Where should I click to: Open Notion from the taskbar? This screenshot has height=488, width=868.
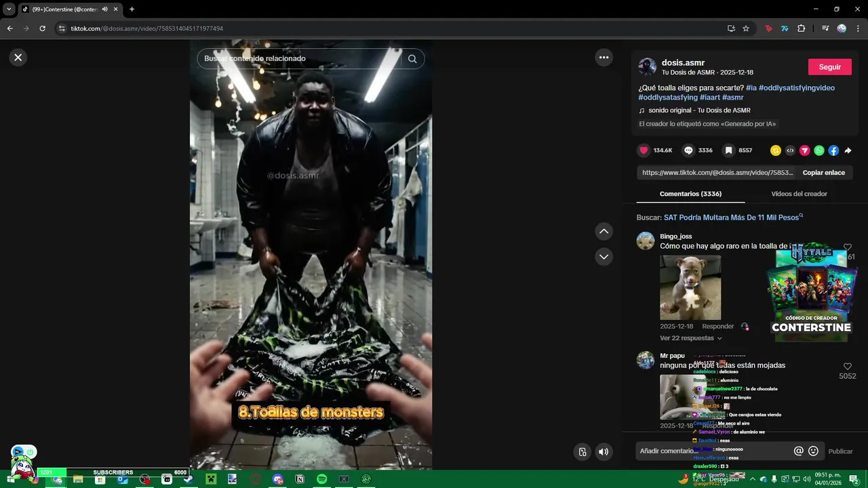(300, 479)
